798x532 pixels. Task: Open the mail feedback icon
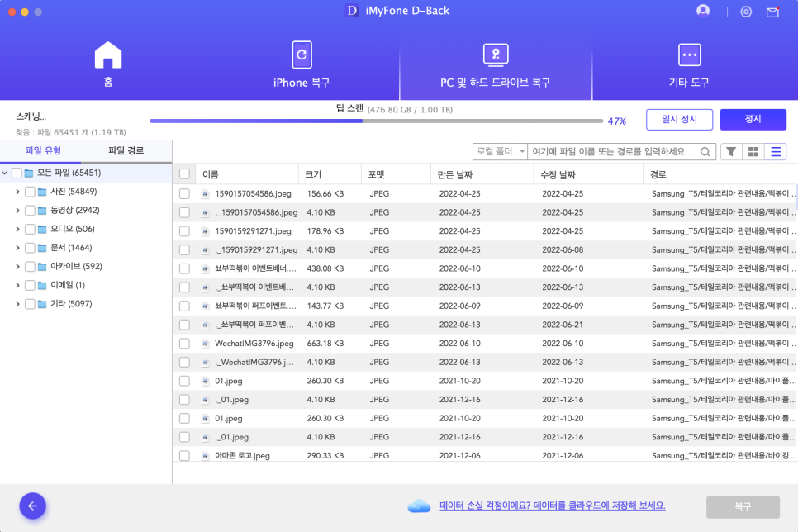[x=772, y=12]
